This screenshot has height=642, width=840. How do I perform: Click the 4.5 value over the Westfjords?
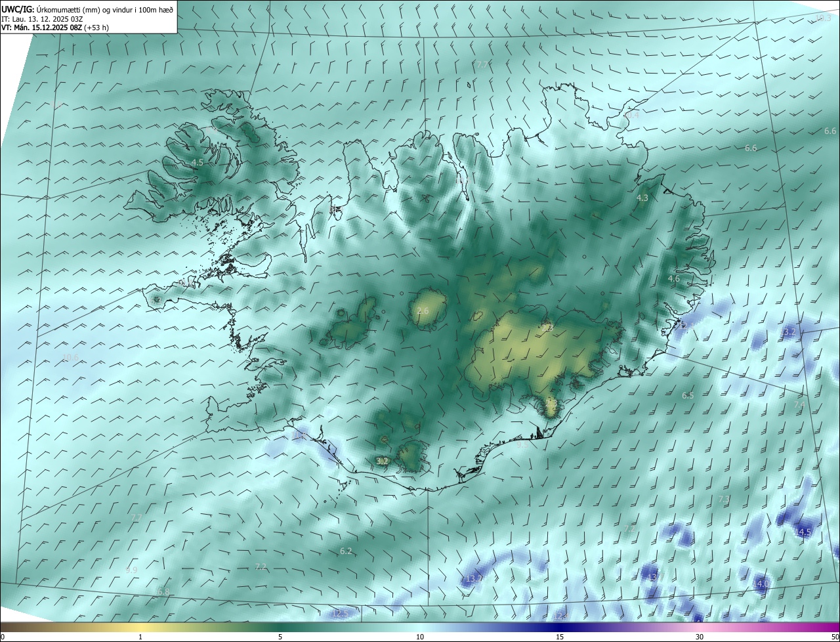[x=198, y=162]
